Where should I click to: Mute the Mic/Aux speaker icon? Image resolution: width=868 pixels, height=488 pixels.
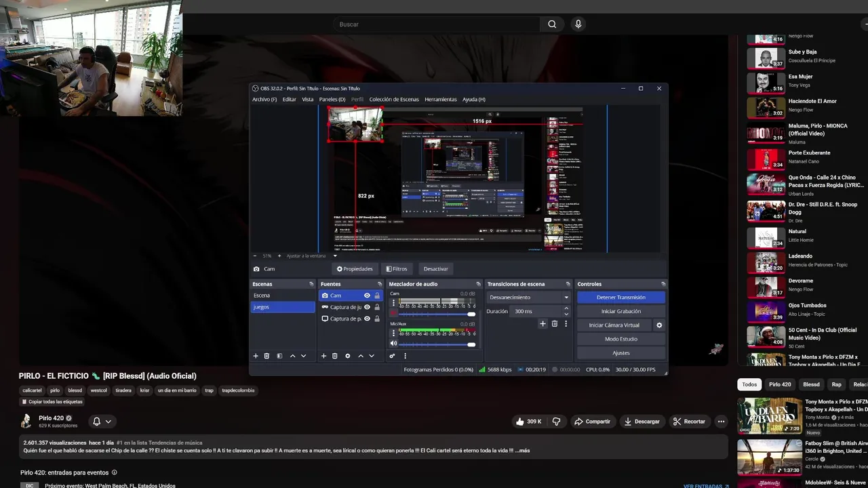(393, 344)
